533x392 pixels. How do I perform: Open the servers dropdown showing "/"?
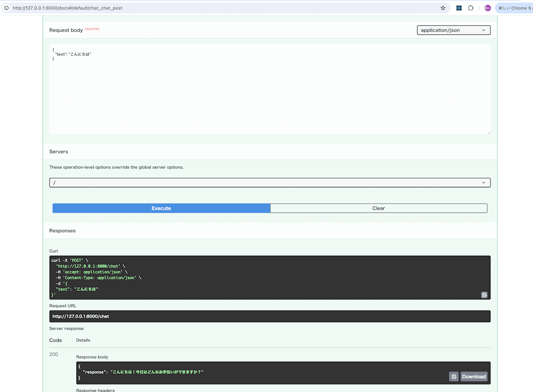270,182
